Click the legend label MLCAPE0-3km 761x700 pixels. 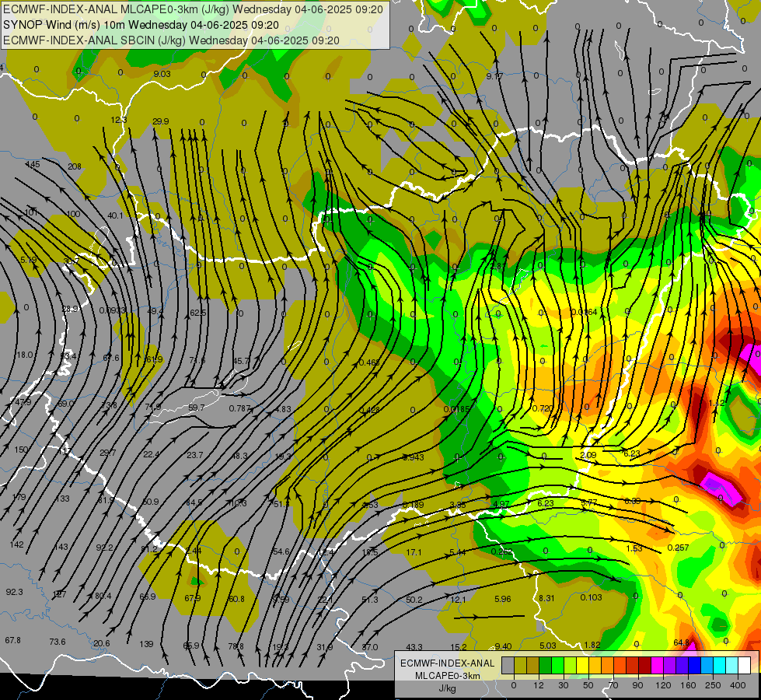tap(447, 676)
